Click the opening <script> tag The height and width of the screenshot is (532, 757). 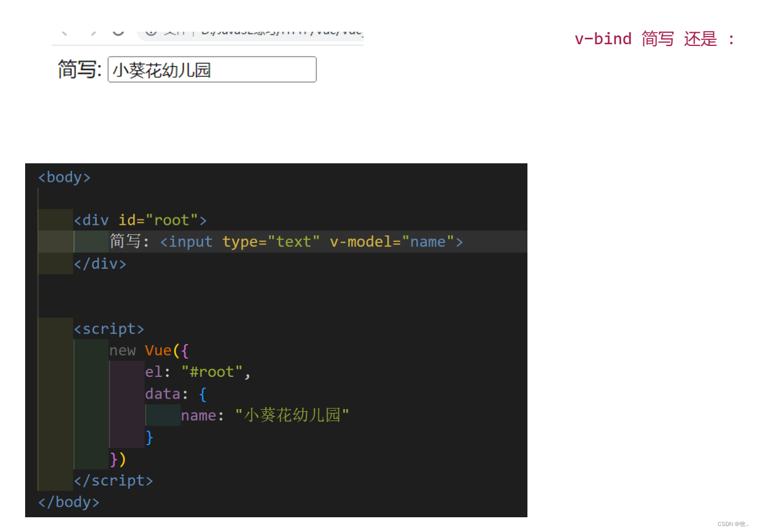coord(109,329)
